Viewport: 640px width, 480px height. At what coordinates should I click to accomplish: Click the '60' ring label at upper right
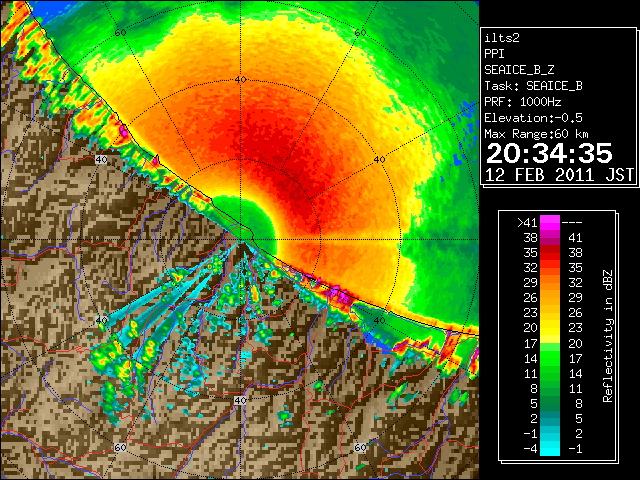pos(360,33)
